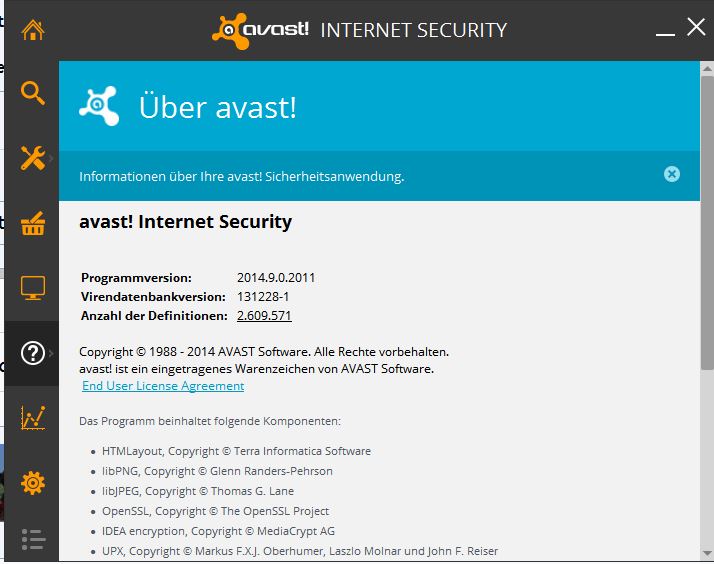Expand the submenu arrow beside Tools icon
The width and height of the screenshot is (714, 564).
(52, 158)
